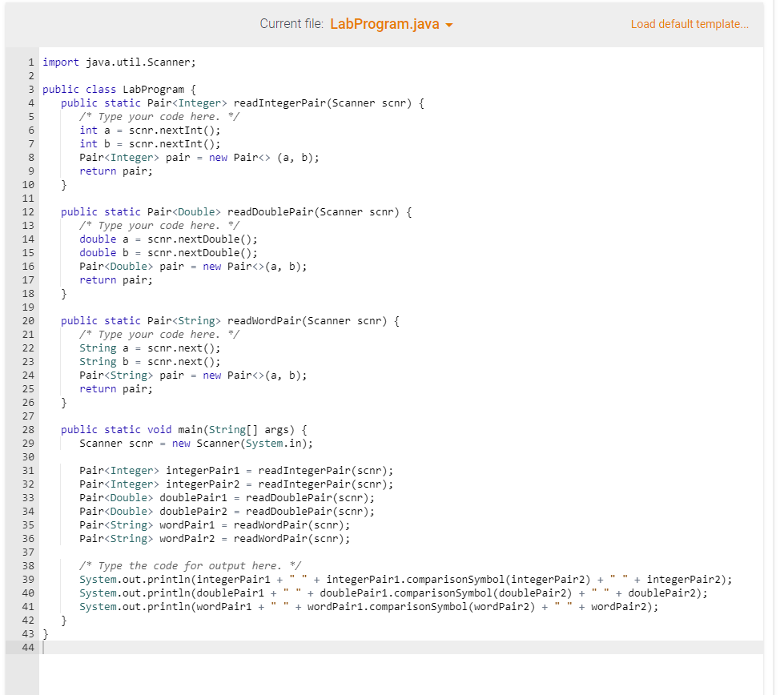Screen dimensions: 784x695
Task: Click the readDoublePair method declaration line
Action: (x=236, y=212)
